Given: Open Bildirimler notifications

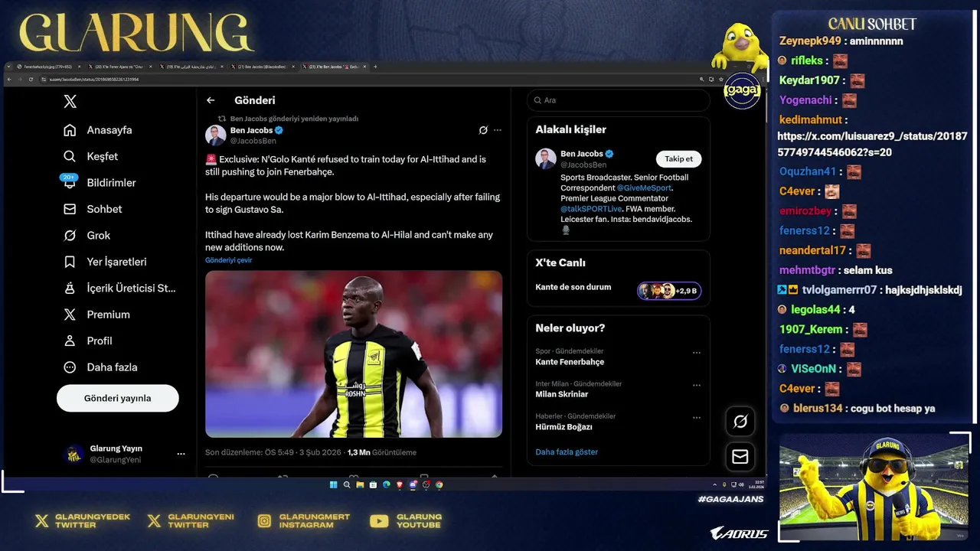Looking at the screenshot, I should (x=100, y=183).
